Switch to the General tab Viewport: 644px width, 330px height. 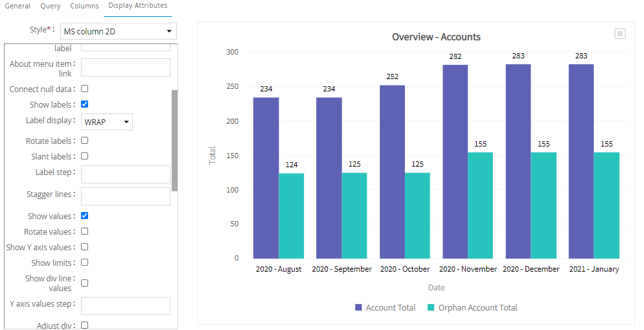tap(17, 6)
